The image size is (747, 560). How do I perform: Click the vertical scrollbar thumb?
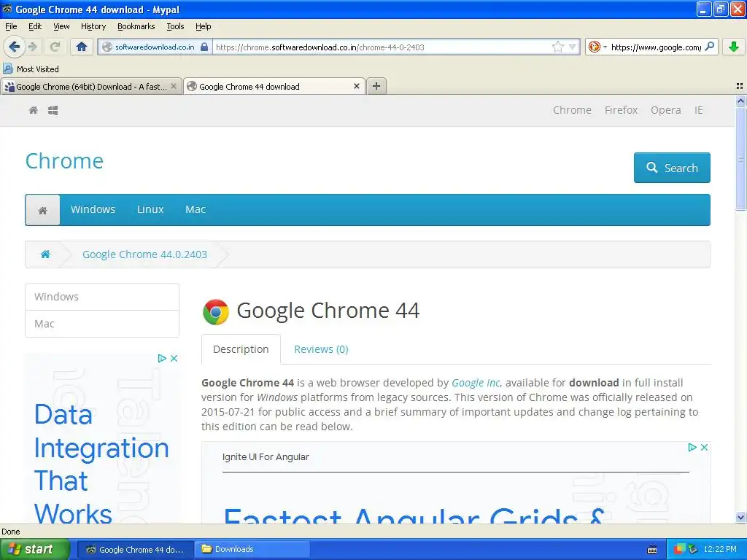740,158
